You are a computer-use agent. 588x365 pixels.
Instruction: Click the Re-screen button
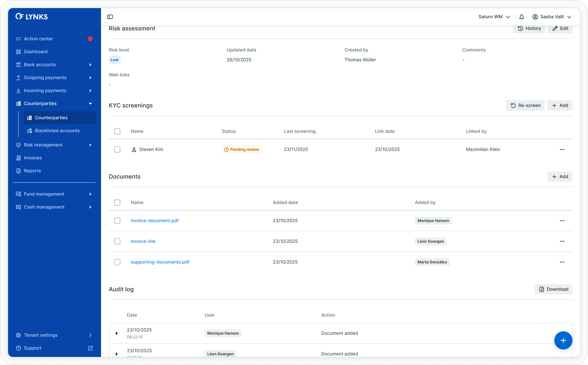point(525,105)
